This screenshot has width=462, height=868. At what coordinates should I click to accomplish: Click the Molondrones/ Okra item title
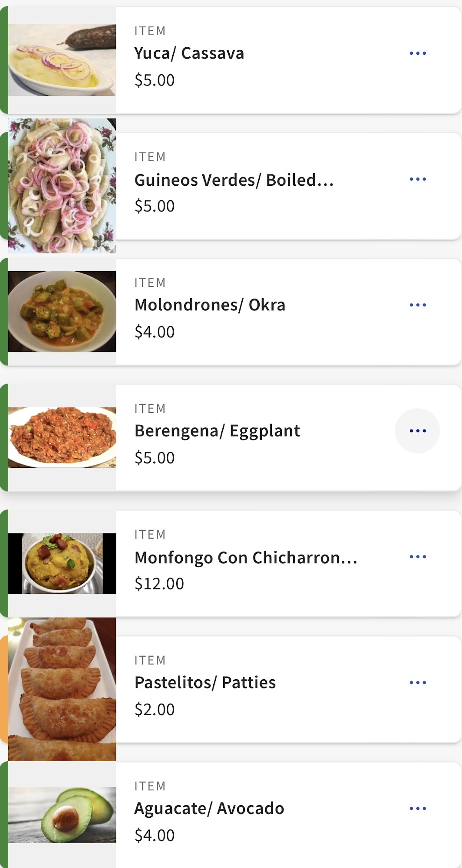[210, 305]
